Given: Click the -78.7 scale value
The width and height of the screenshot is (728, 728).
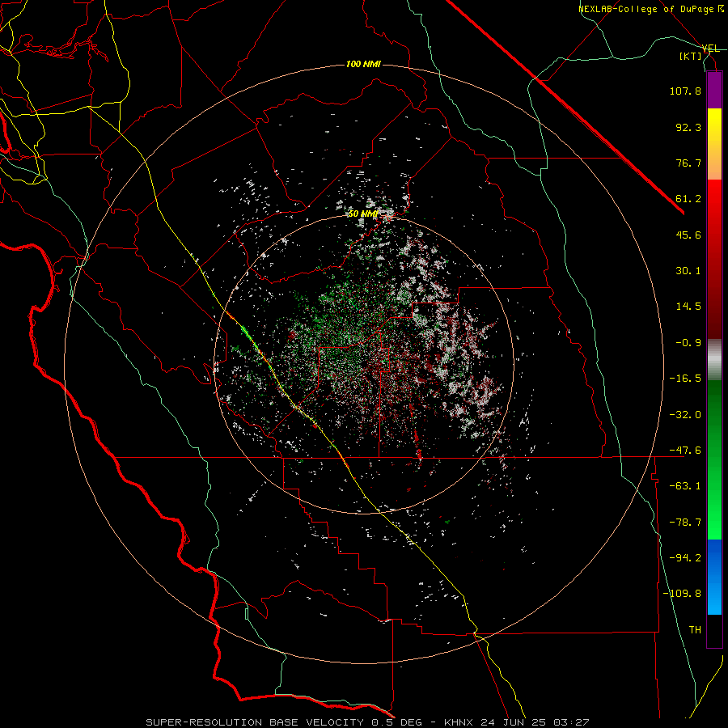Looking at the screenshot, I should tap(685, 523).
